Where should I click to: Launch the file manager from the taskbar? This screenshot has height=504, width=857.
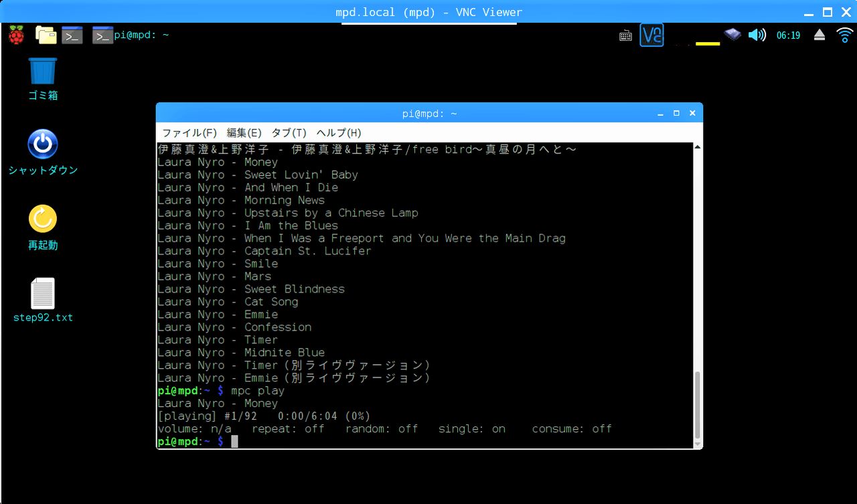click(x=46, y=35)
